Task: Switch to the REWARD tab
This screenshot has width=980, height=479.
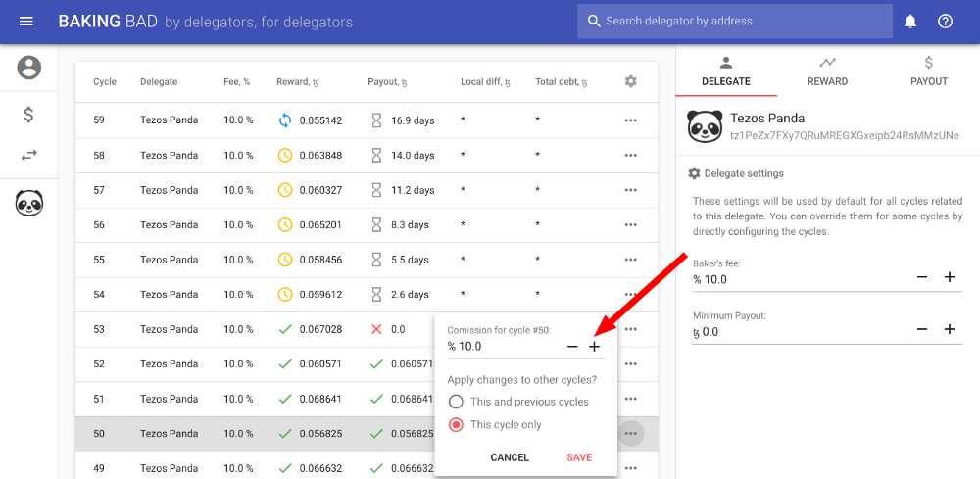Action: coord(827,72)
